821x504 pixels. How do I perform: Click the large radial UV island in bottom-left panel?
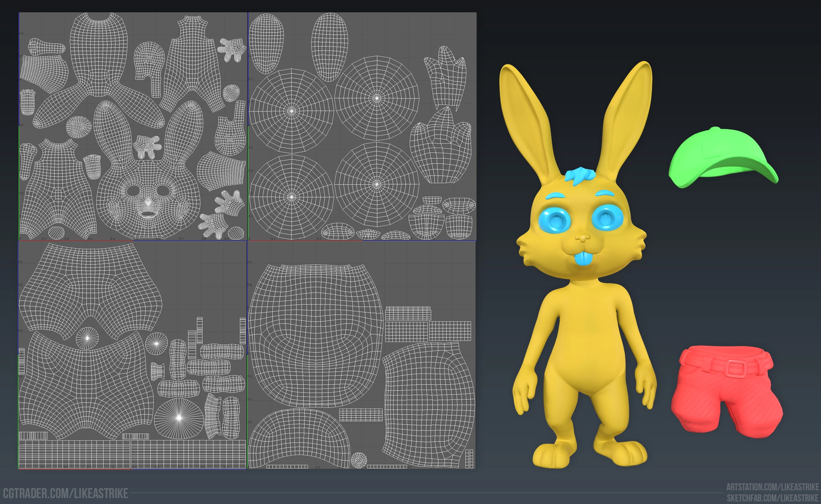tap(179, 418)
